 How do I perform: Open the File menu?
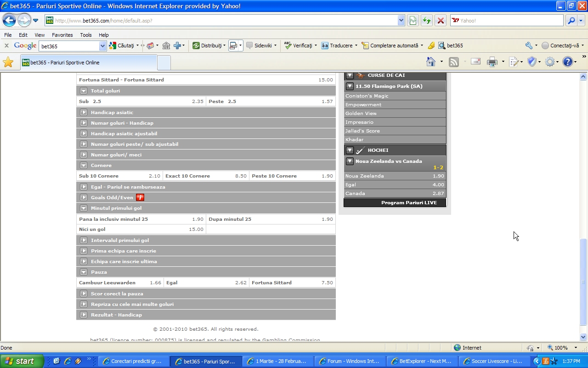pyautogui.click(x=8, y=35)
